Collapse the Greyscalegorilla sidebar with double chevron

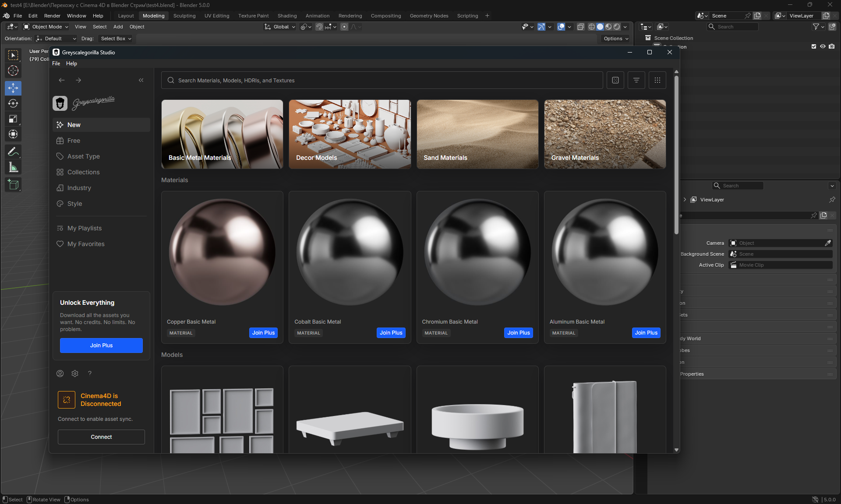tap(141, 80)
